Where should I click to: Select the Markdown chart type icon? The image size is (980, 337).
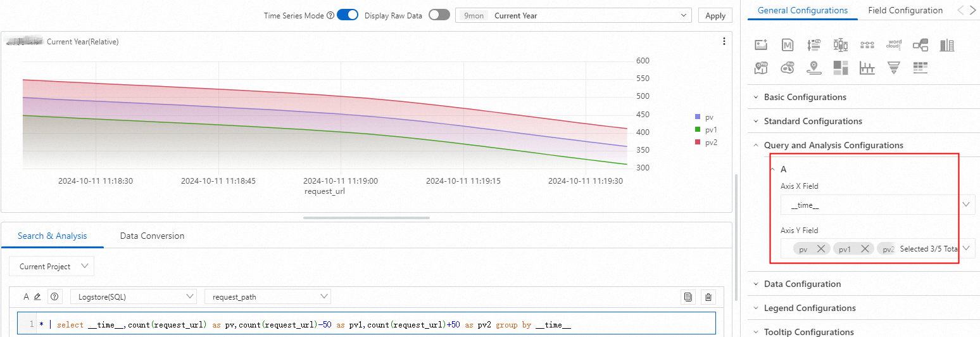click(788, 45)
